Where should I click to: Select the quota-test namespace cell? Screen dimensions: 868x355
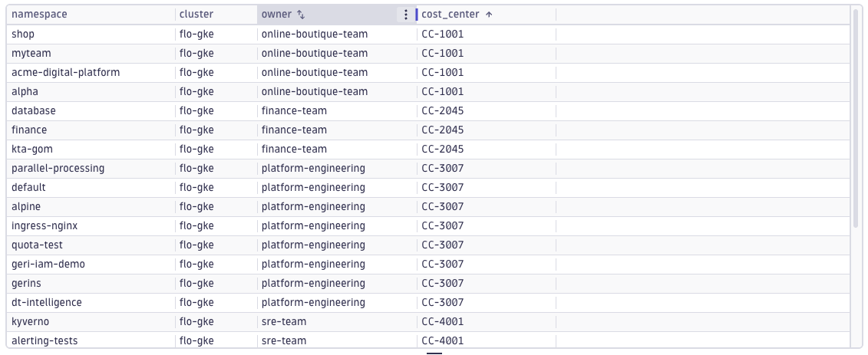tap(91, 245)
